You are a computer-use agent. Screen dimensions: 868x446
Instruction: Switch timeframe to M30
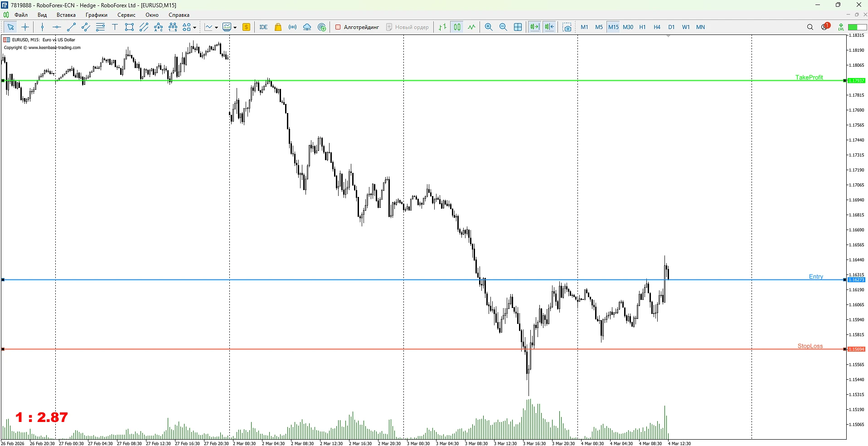point(628,27)
